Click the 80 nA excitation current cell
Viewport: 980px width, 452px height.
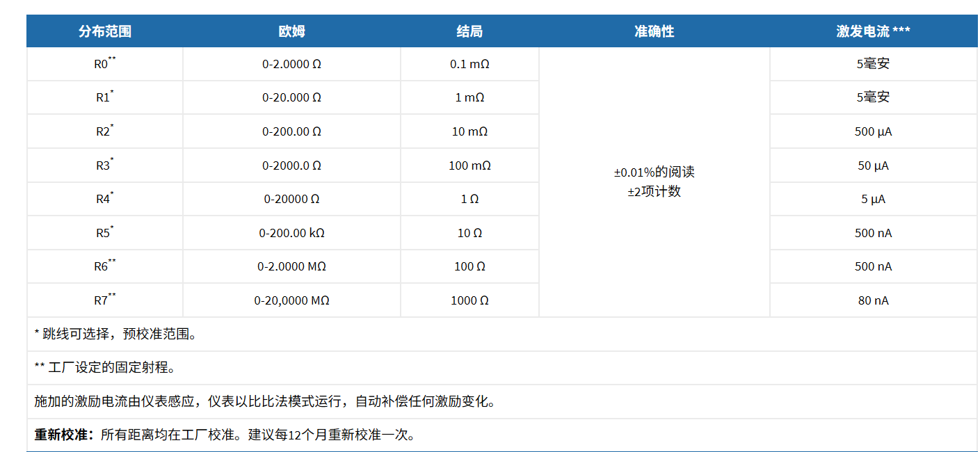(x=873, y=300)
